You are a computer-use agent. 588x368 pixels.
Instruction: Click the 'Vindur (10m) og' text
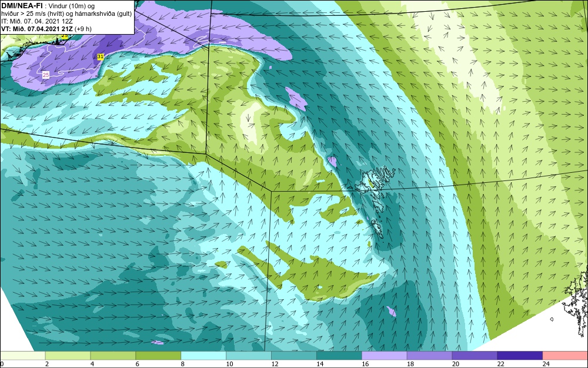[72, 6]
